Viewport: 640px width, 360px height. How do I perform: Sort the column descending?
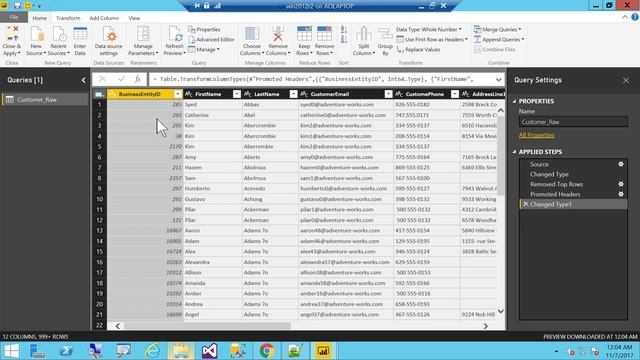pos(344,39)
